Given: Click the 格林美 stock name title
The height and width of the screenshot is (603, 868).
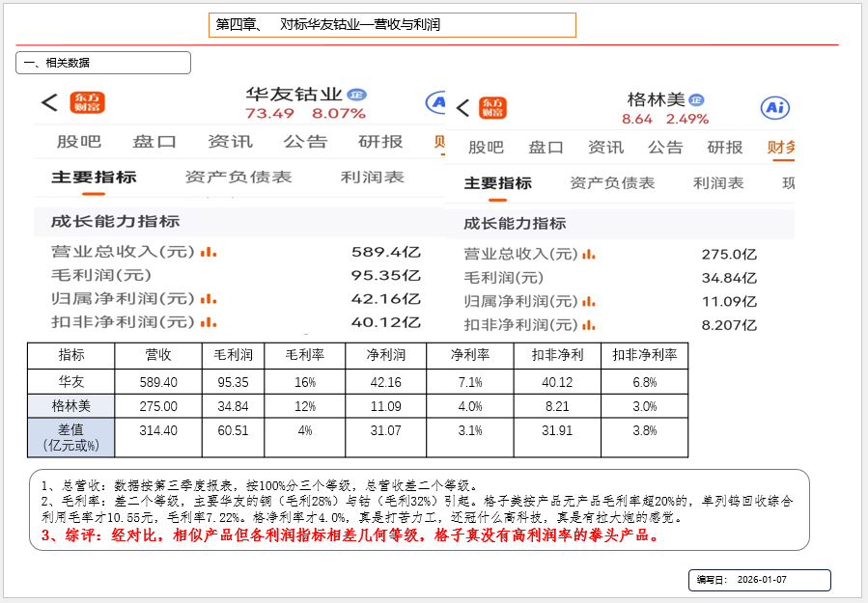Looking at the screenshot, I should (x=656, y=100).
